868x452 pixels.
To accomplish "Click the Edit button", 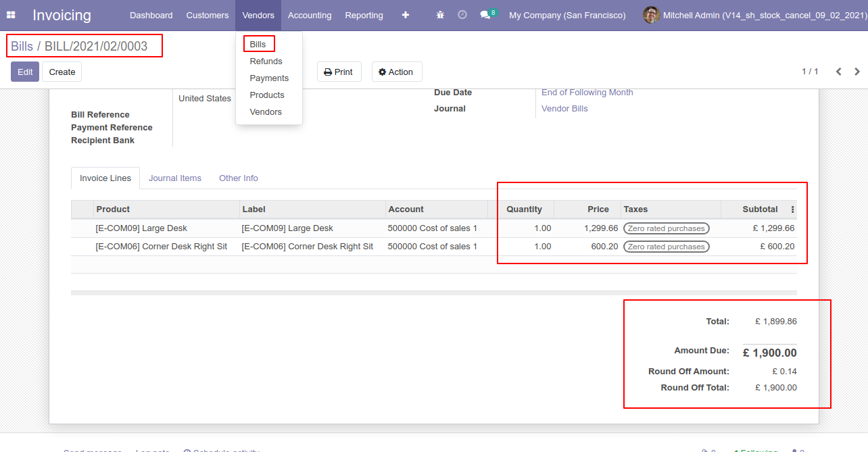I will (x=25, y=72).
